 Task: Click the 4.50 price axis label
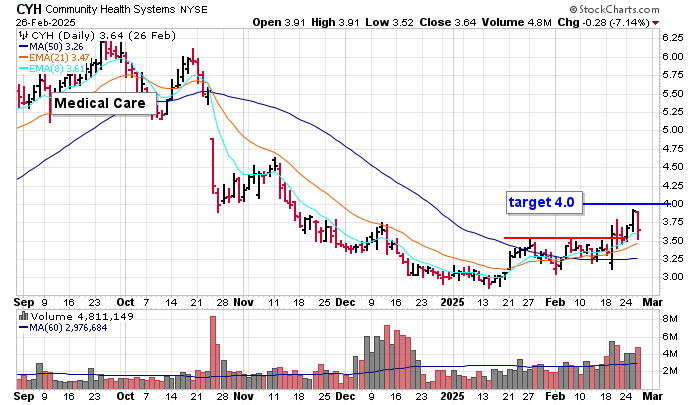[x=673, y=167]
